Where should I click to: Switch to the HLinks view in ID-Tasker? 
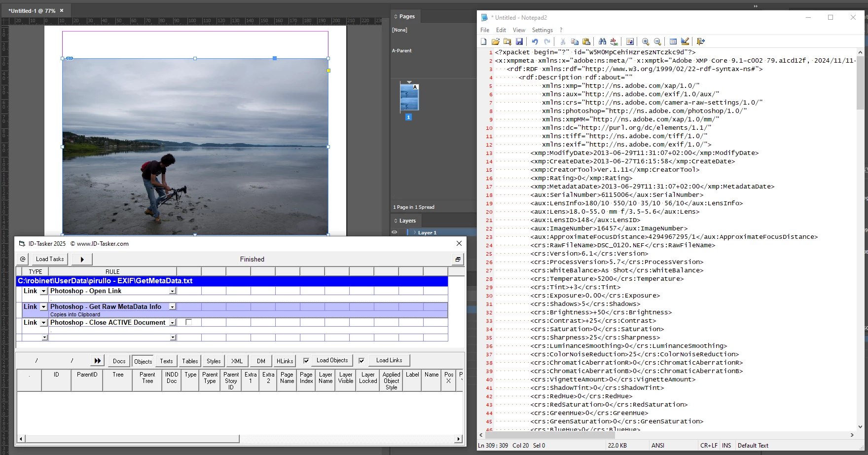[285, 361]
